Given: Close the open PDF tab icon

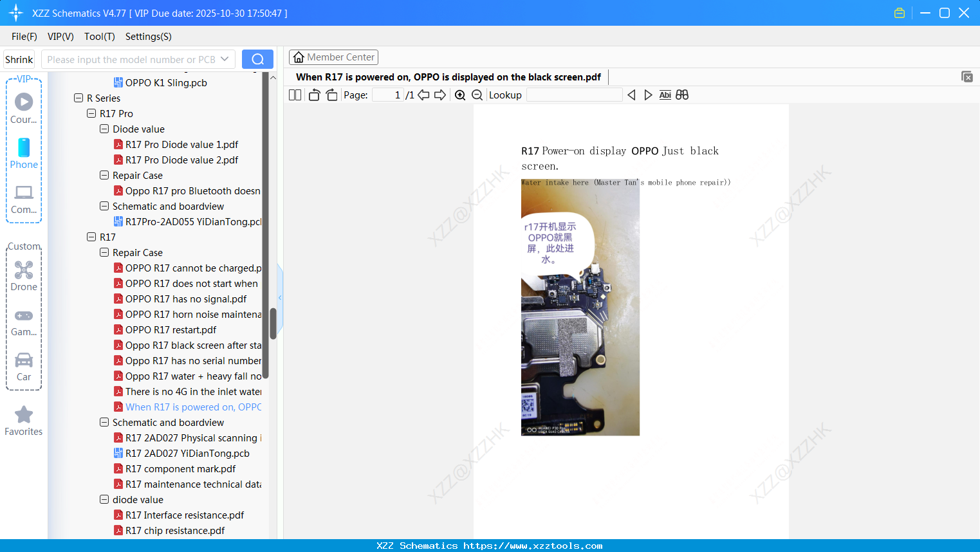Looking at the screenshot, I should click(967, 77).
